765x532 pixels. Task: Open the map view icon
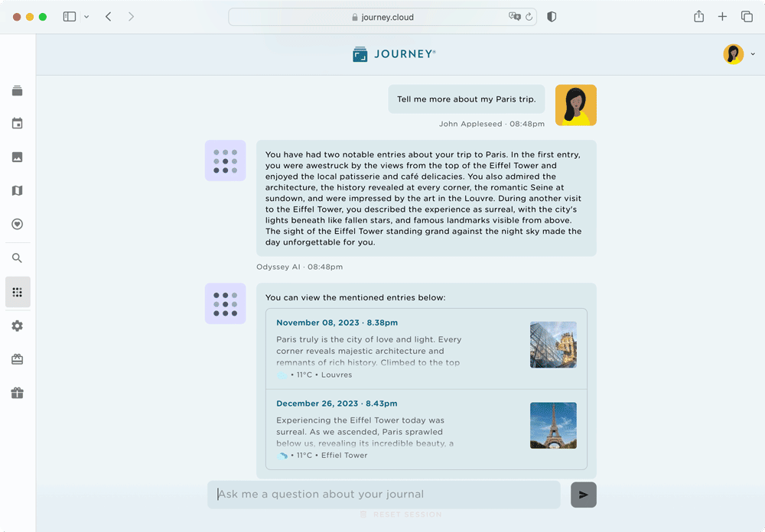tap(17, 190)
